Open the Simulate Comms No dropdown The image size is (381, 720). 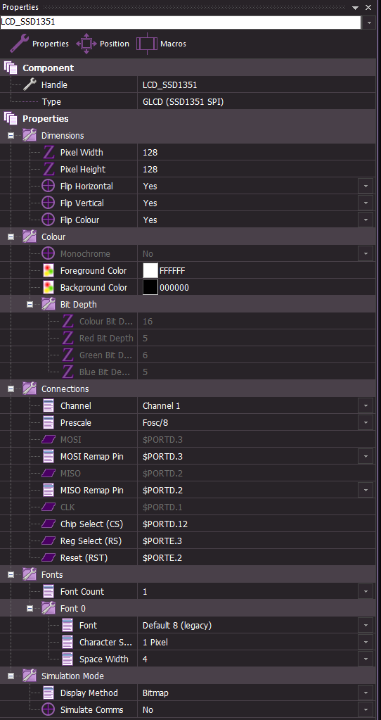(x=366, y=709)
